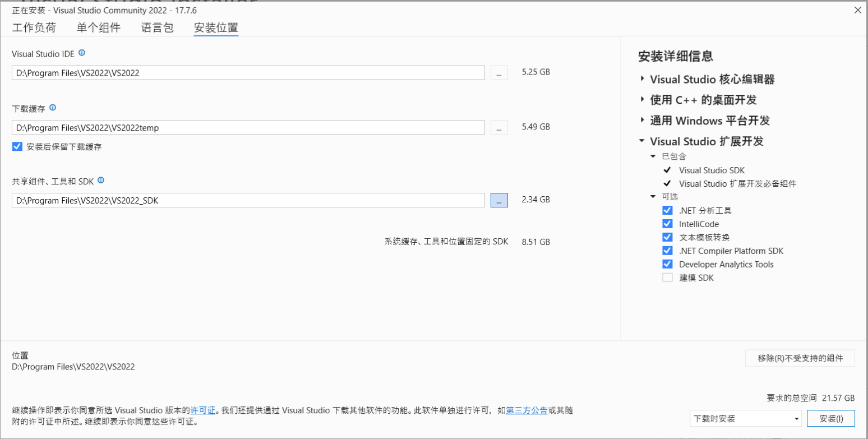Click the 8.51 GB size value
Image resolution: width=868 pixels, height=439 pixels.
tap(535, 242)
